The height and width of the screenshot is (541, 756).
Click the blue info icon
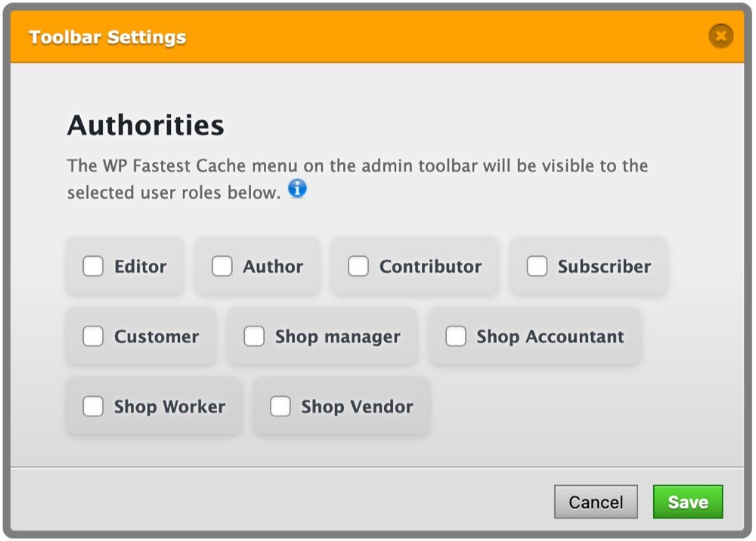(x=298, y=189)
